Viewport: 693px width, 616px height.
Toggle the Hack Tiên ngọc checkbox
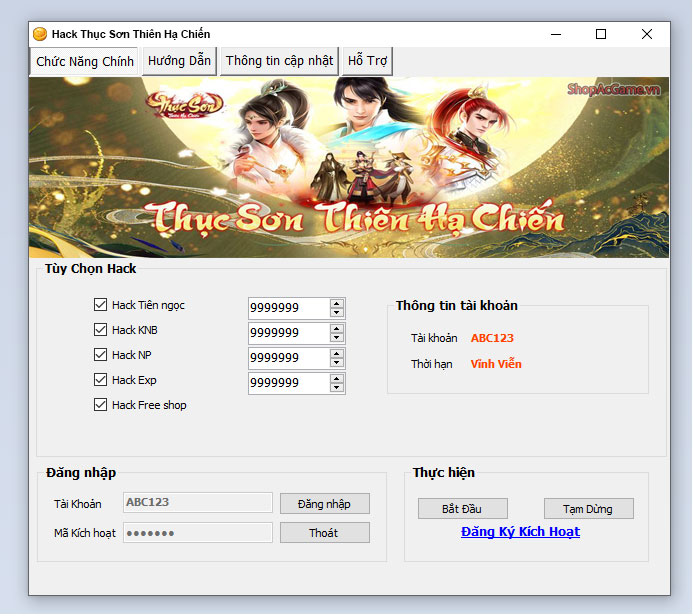click(100, 304)
